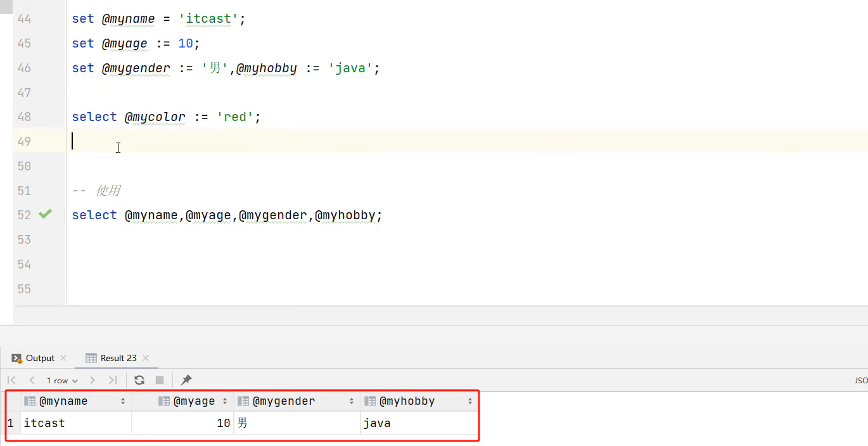
Task: Go to previous page of results
Action: [x=32, y=380]
